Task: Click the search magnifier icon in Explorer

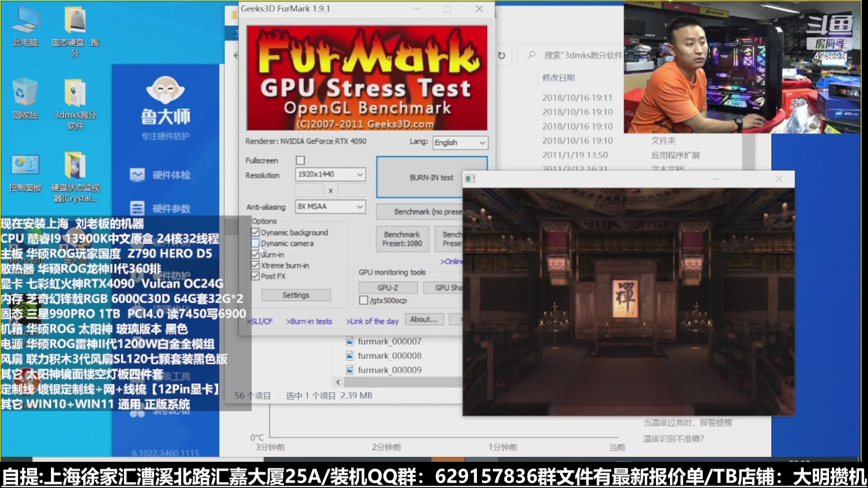Action: coord(532,55)
